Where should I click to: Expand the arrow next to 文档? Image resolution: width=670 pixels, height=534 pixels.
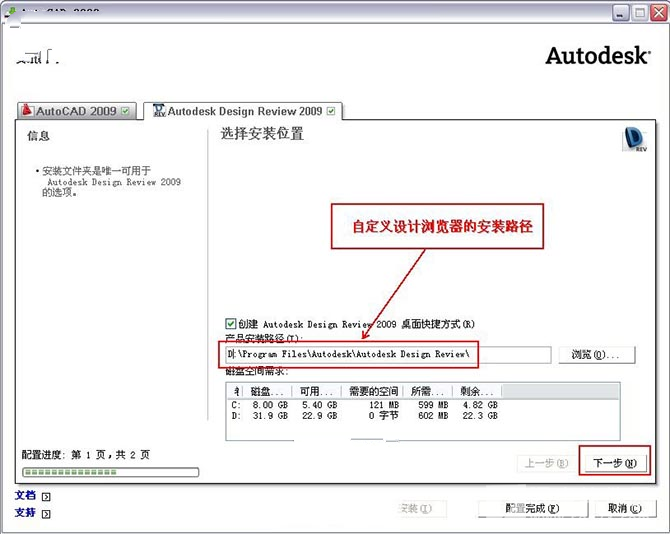(46, 496)
